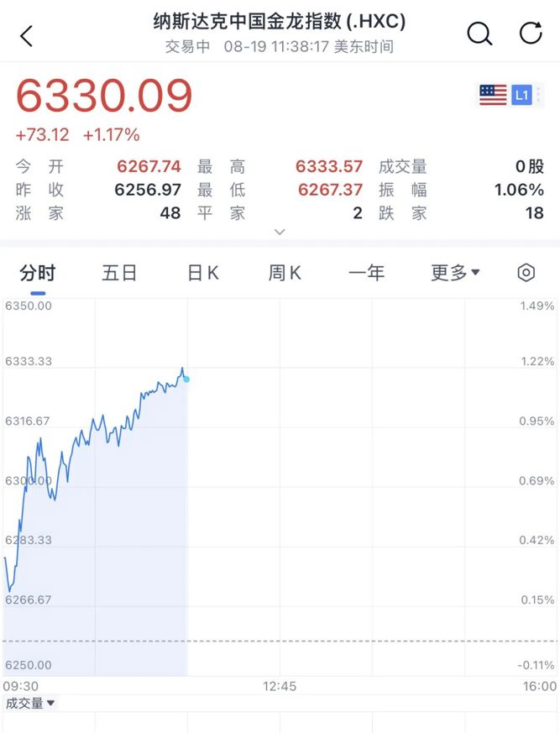Tap the back arrow icon
The image size is (560, 733).
tap(27, 36)
